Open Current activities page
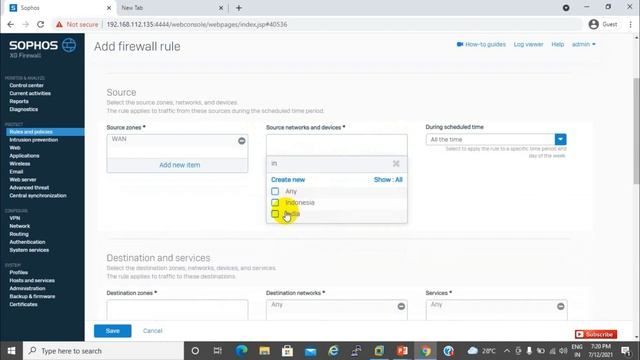This screenshot has height=360, width=640. coord(30,93)
